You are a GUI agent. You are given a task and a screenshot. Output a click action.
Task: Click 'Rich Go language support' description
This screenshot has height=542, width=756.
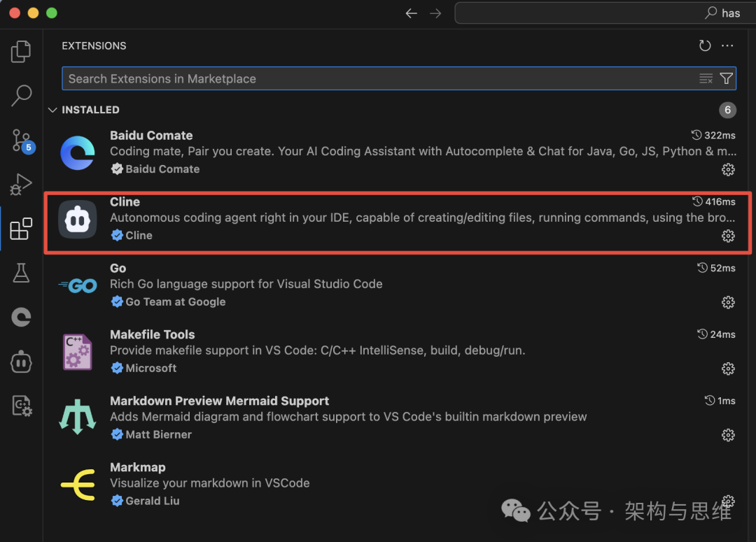pos(246,284)
